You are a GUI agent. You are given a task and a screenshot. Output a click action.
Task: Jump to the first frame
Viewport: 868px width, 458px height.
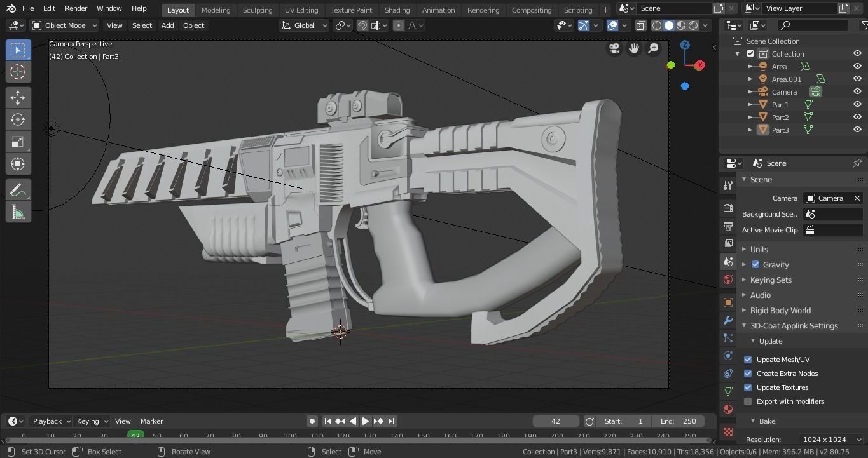(327, 421)
